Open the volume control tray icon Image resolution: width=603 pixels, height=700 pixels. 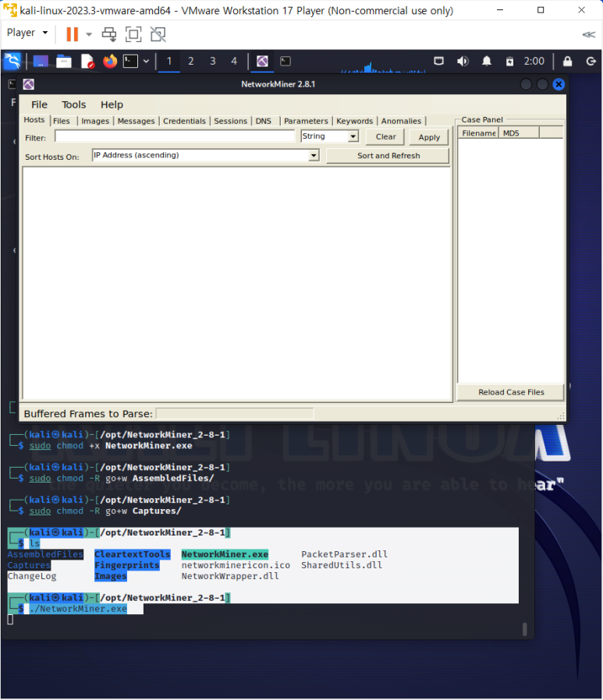[x=463, y=61]
